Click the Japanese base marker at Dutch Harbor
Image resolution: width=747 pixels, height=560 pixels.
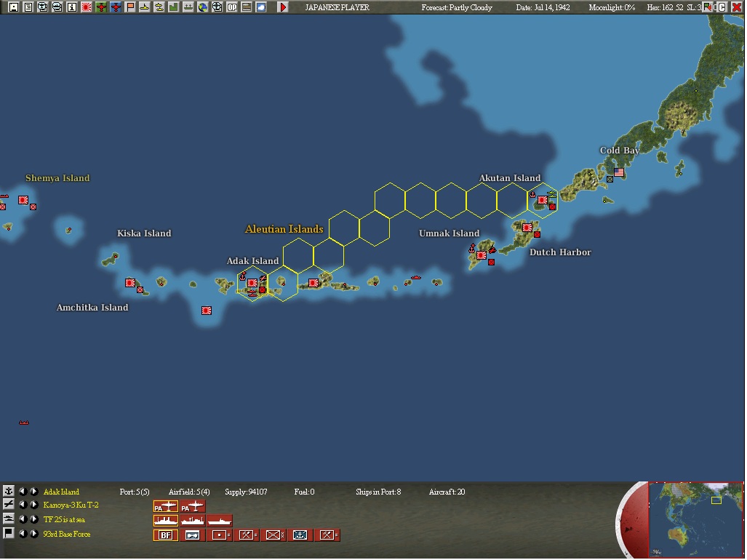527,228
